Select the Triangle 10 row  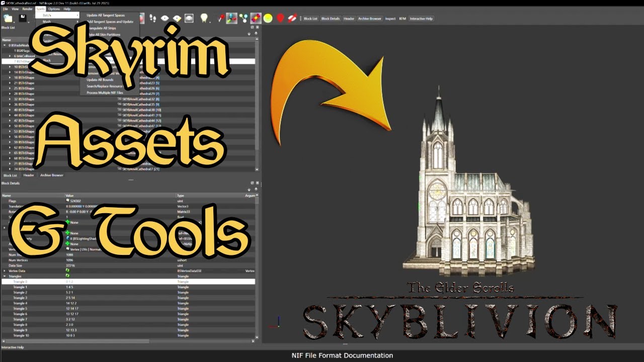(128, 335)
